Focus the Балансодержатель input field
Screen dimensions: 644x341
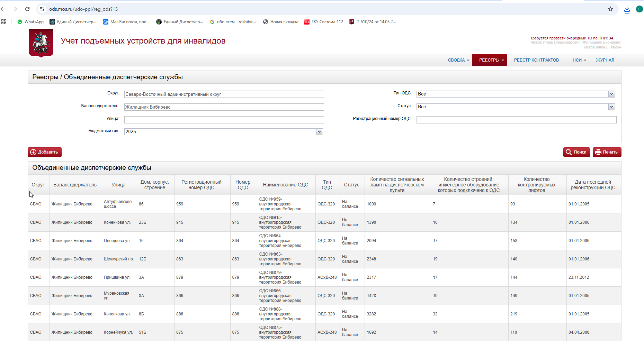coord(224,107)
